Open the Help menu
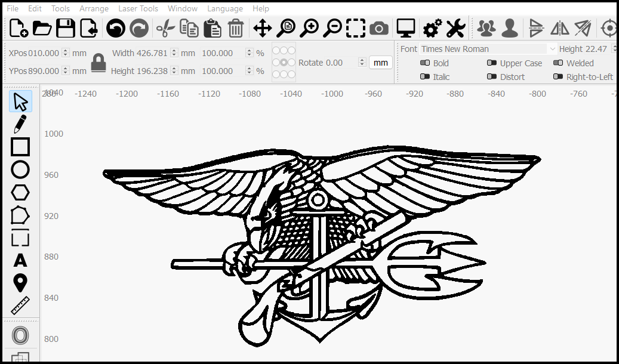 click(x=260, y=8)
